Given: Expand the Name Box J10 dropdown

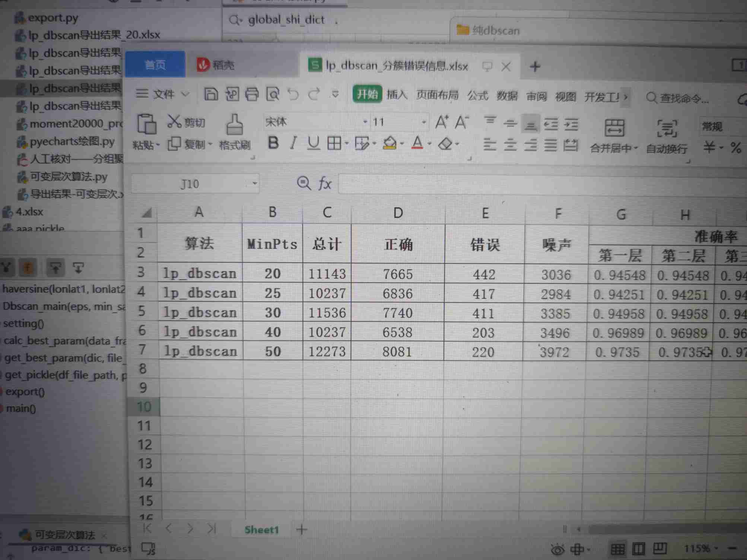Looking at the screenshot, I should (255, 184).
